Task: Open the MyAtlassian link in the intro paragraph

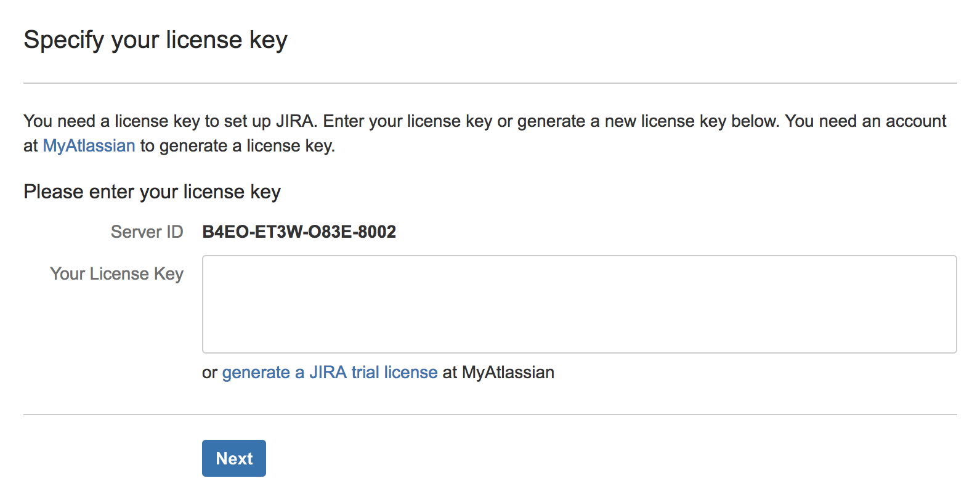Action: [x=89, y=146]
